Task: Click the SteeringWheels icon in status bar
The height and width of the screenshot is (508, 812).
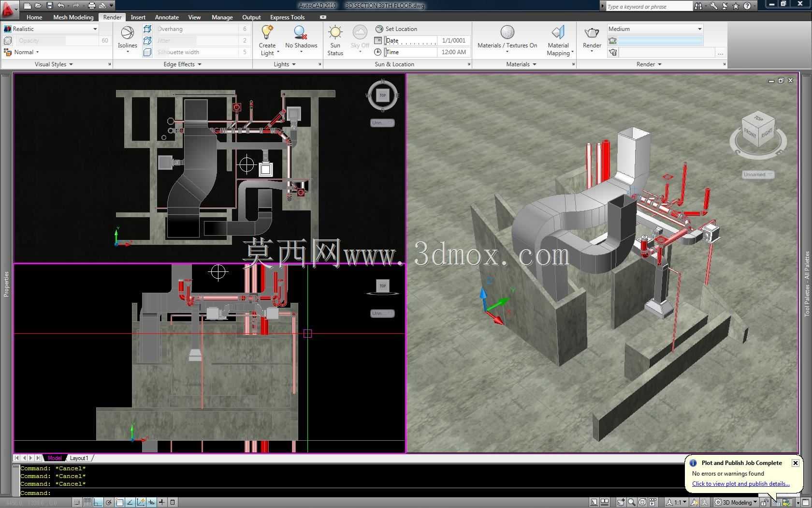Action: 642,502
